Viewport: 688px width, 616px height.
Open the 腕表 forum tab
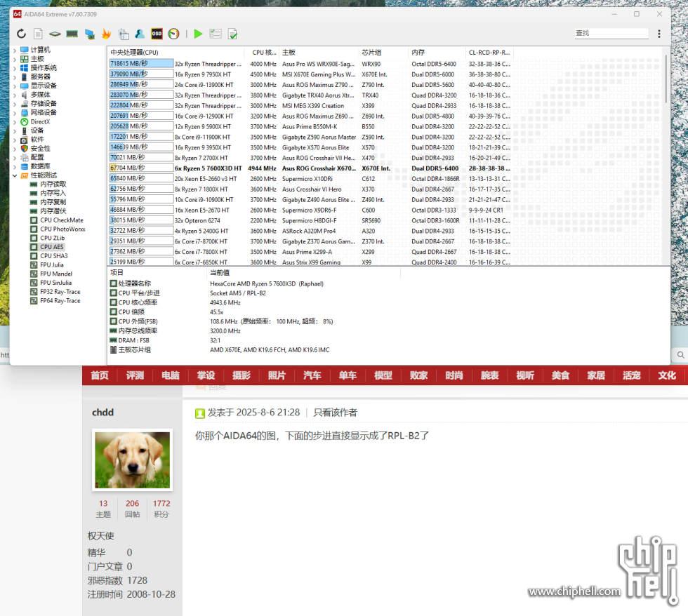pos(490,375)
